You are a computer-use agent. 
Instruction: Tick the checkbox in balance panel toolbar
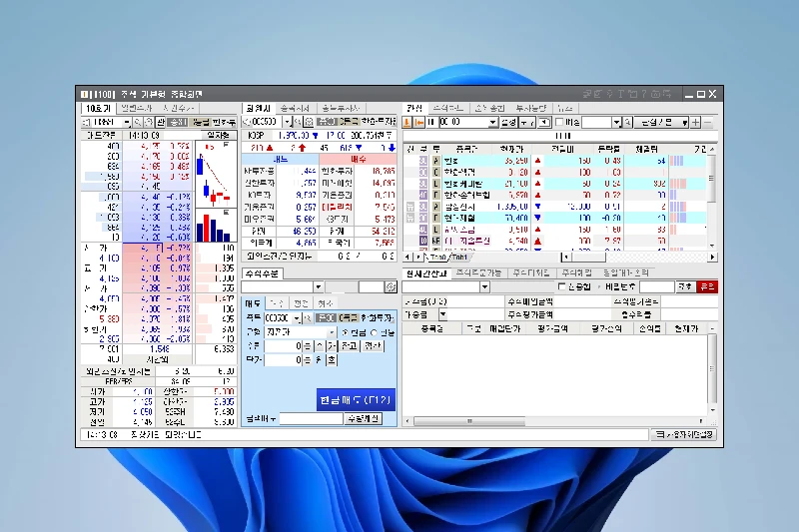(x=562, y=286)
